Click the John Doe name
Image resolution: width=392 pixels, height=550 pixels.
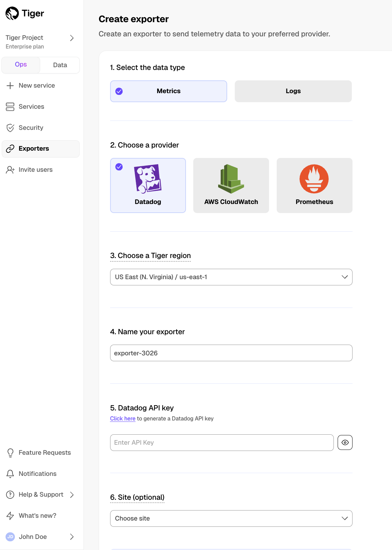point(33,537)
